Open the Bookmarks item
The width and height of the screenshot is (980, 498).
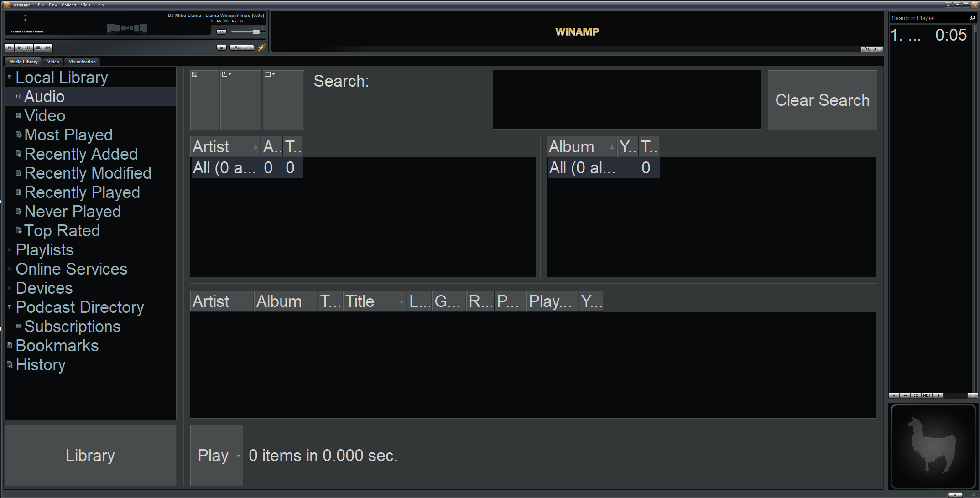pyautogui.click(x=57, y=346)
